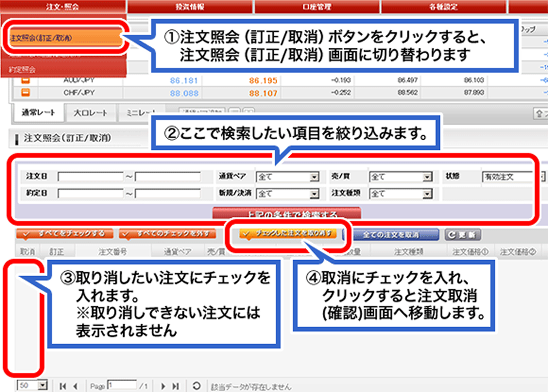Click the circular refresh icon in the pagination bar
Image resolution: width=548 pixels, height=392 pixels.
point(196,385)
